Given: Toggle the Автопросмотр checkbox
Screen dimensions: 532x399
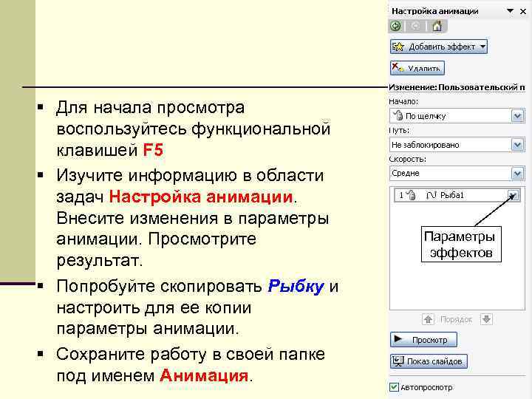Looking at the screenshot, I should [x=394, y=387].
